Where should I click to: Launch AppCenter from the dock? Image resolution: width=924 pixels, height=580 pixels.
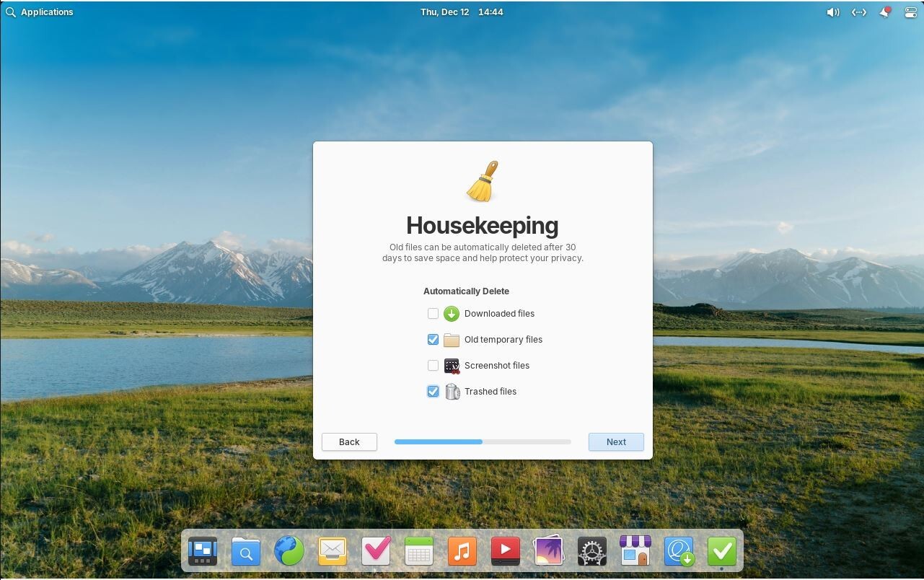[635, 552]
